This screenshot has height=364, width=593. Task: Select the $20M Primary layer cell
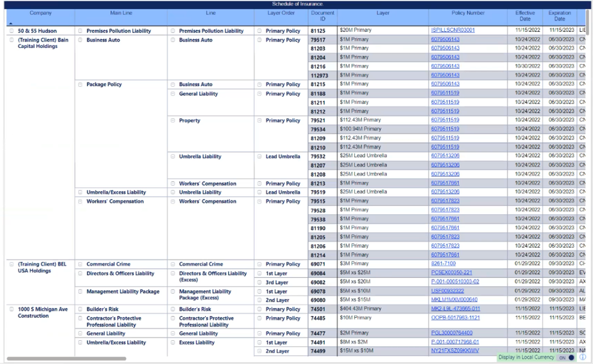(x=383, y=30)
